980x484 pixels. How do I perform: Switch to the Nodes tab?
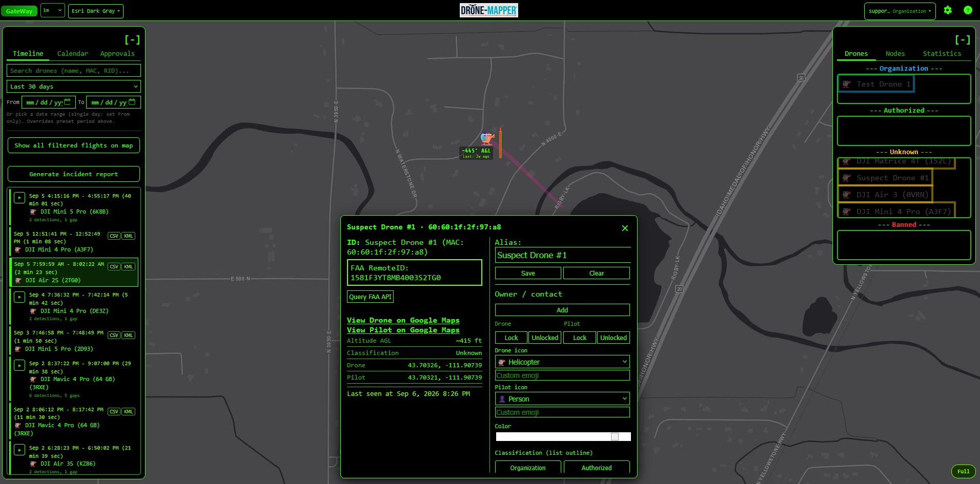pos(895,53)
